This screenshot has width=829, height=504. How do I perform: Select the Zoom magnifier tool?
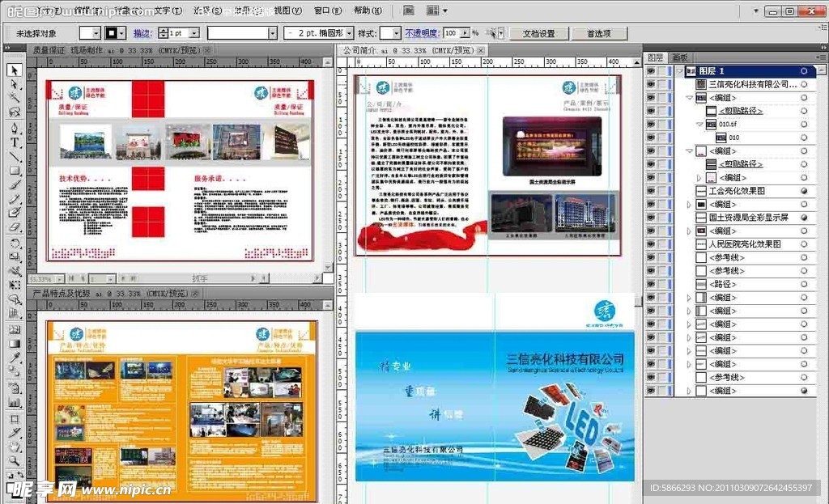[x=15, y=461]
